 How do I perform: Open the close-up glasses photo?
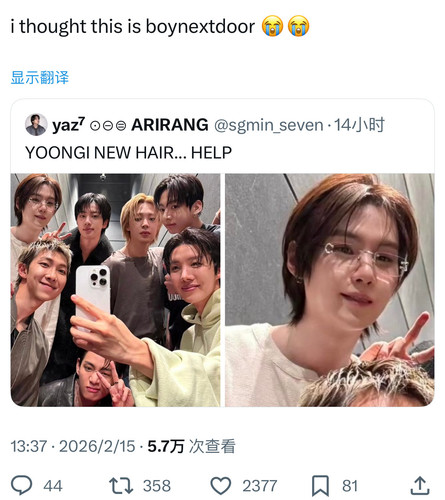pos(330,290)
